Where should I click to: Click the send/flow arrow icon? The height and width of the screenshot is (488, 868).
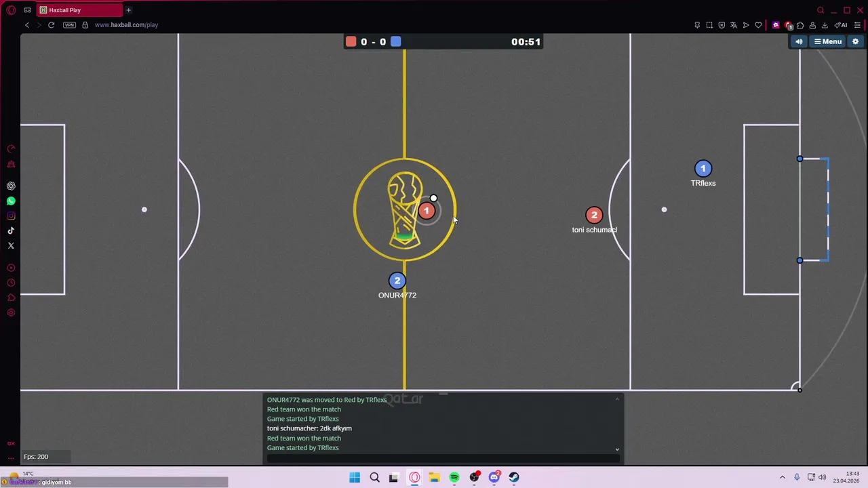coord(746,25)
